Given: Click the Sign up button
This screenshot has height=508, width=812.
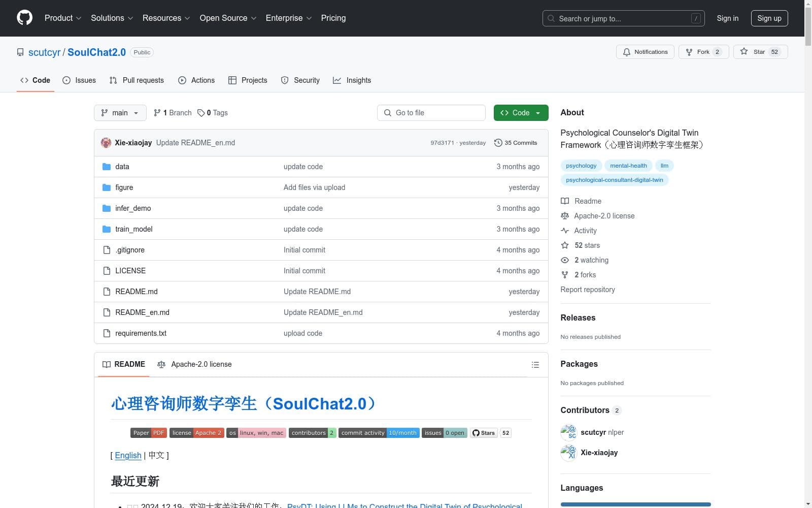Looking at the screenshot, I should (x=769, y=18).
